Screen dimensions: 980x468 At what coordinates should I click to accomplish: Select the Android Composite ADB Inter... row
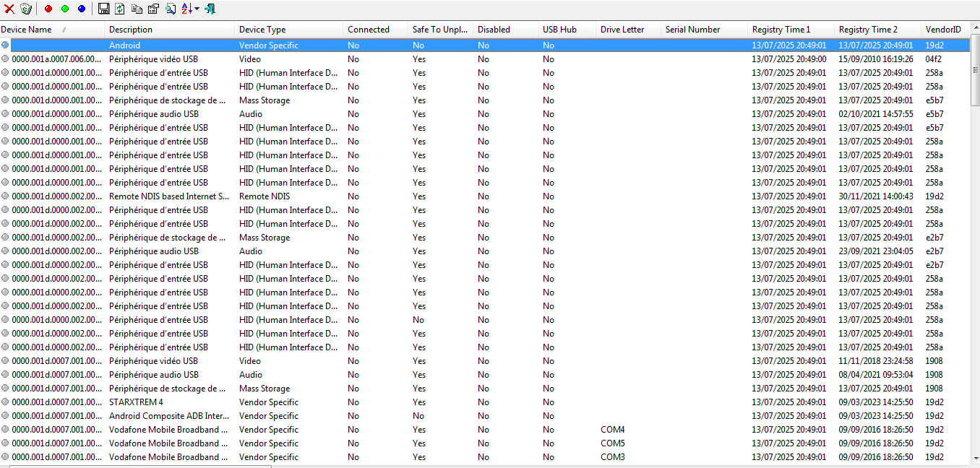coord(169,416)
